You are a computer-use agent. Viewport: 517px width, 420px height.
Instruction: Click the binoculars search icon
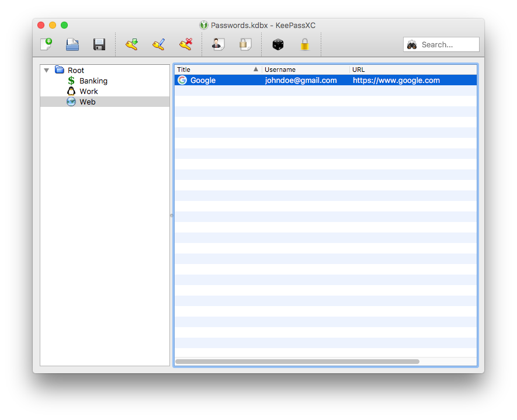coord(412,44)
